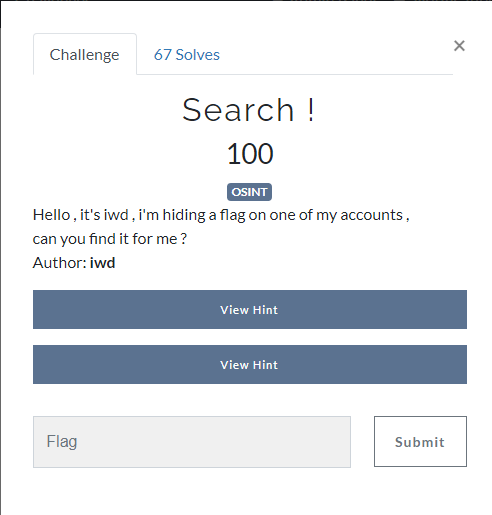Click the word "Solves" in the tab label
The image size is (492, 515).
coord(198,55)
